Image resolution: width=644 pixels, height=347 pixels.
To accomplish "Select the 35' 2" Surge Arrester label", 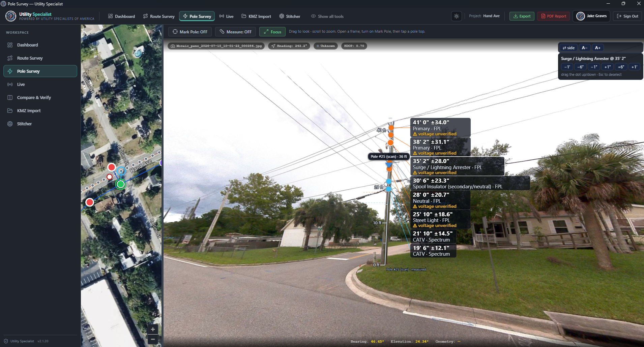I will point(457,166).
